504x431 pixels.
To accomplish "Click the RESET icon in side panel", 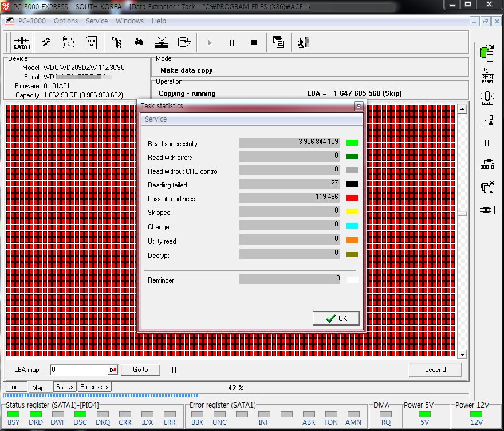I will (x=487, y=76).
